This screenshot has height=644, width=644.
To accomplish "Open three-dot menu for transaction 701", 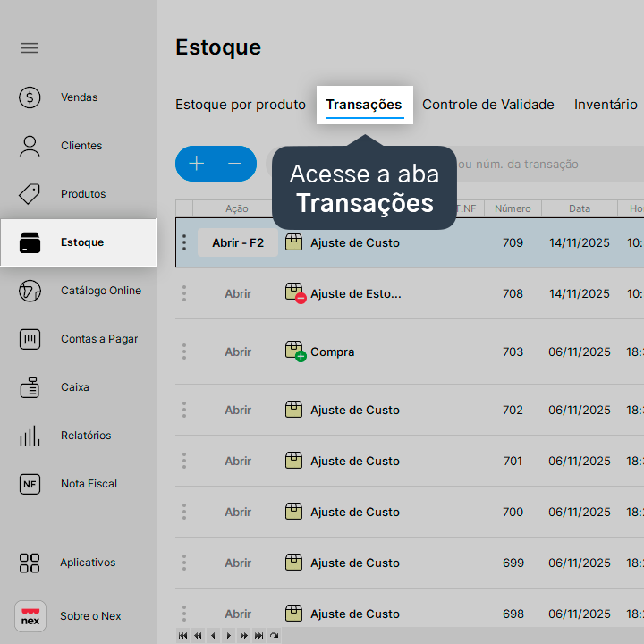I will pos(184,461).
